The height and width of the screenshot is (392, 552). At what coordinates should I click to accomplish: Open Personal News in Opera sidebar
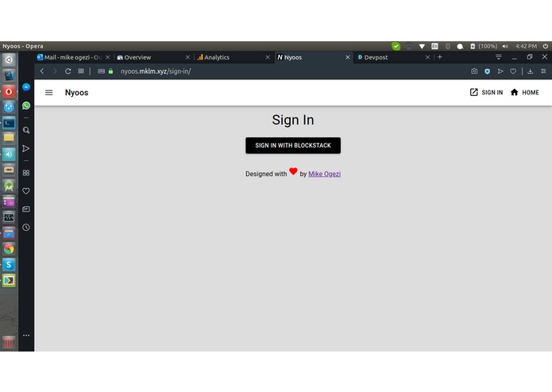[x=26, y=209]
